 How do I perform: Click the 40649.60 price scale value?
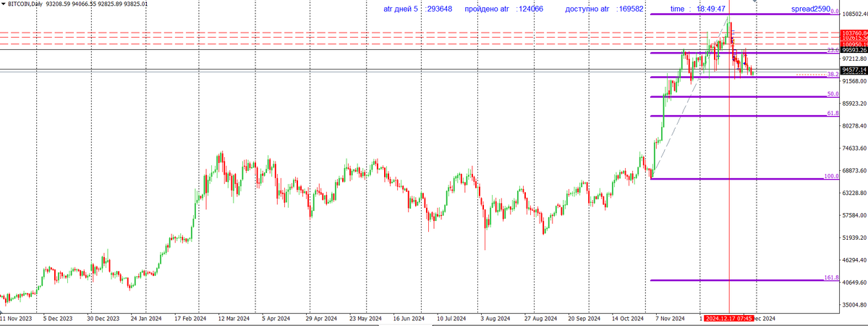pyautogui.click(x=854, y=283)
